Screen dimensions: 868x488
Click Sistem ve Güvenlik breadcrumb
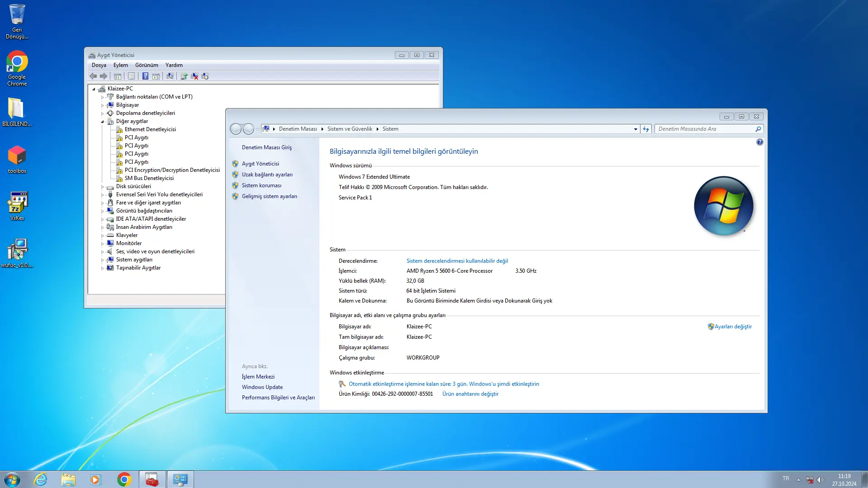click(x=350, y=129)
